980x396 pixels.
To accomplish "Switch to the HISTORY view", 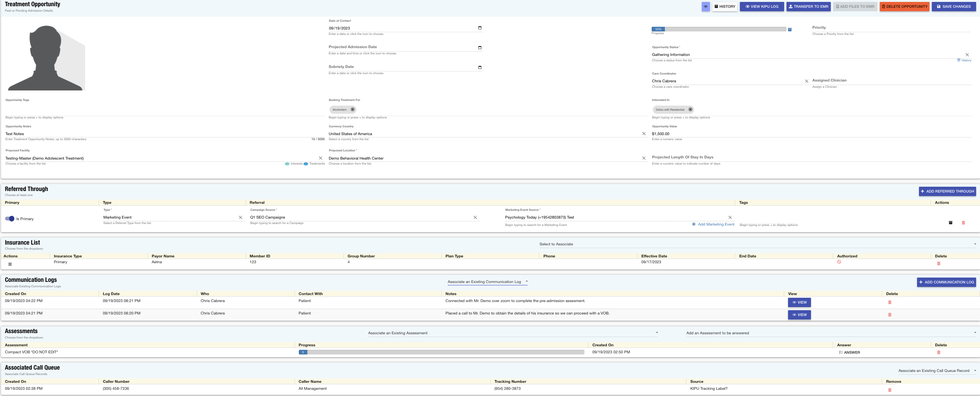I will [x=725, y=6].
